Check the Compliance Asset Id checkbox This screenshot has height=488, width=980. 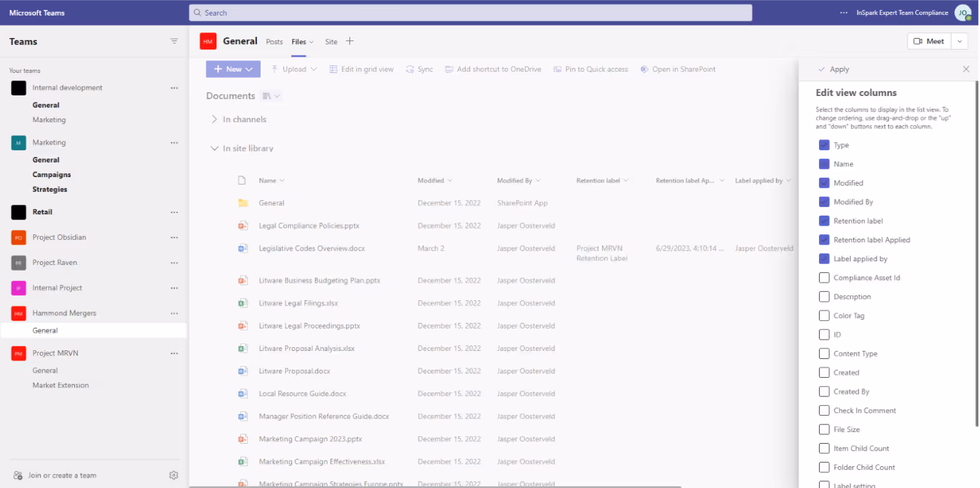(x=824, y=278)
